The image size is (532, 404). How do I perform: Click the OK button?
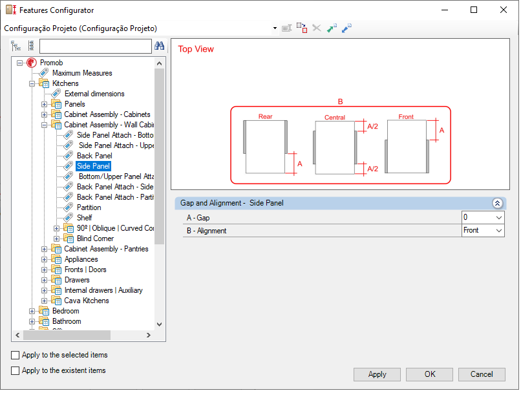tap(429, 374)
